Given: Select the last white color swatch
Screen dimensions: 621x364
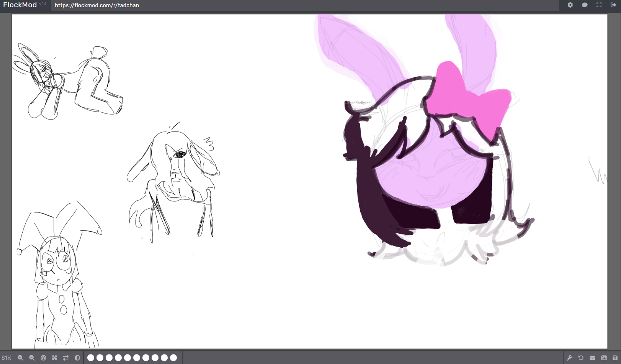Looking at the screenshot, I should point(173,358).
